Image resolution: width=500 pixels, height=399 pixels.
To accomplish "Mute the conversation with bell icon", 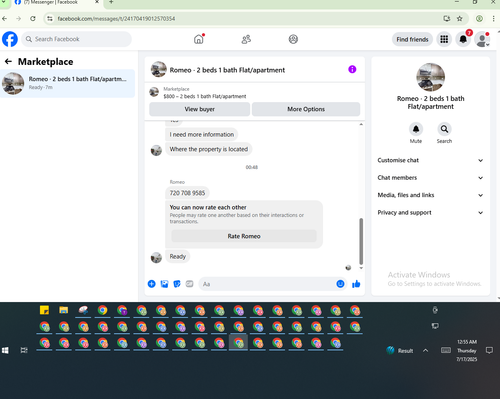I will coord(416,129).
